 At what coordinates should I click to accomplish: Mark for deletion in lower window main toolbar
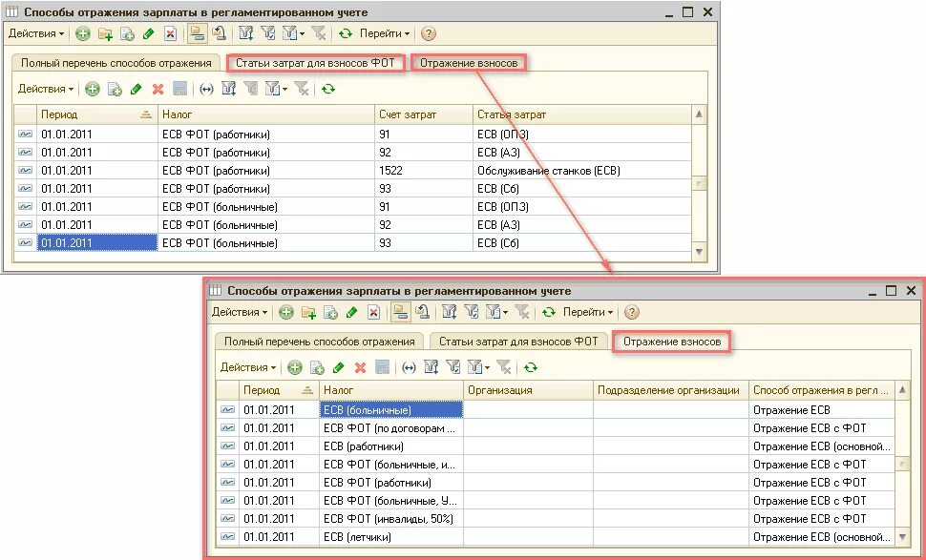(373, 312)
